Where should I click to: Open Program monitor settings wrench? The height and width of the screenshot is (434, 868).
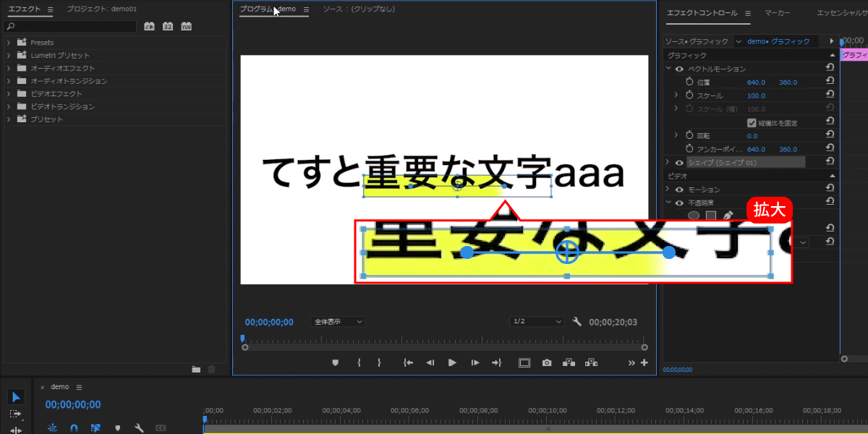(x=576, y=322)
